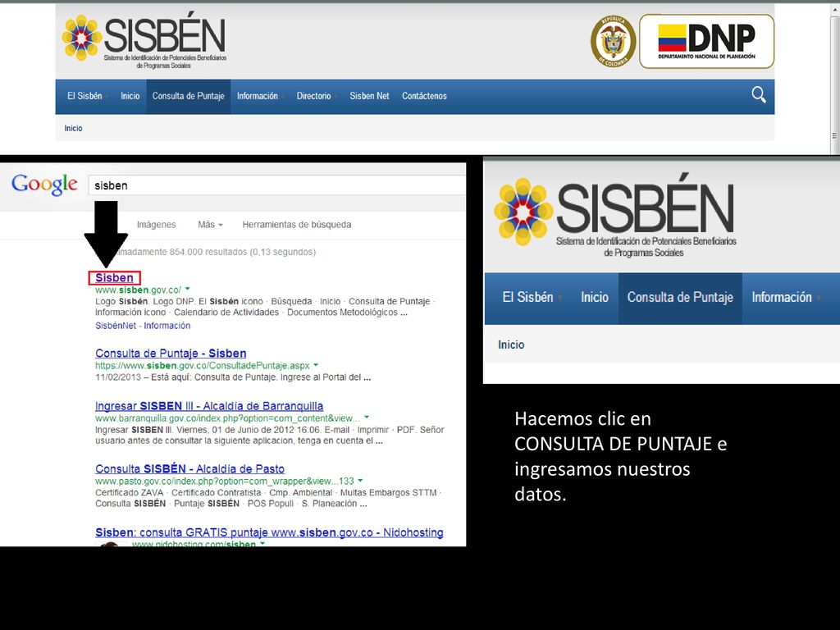
Task: Open Consulta de Puntaje in top navbar
Action: point(188,96)
